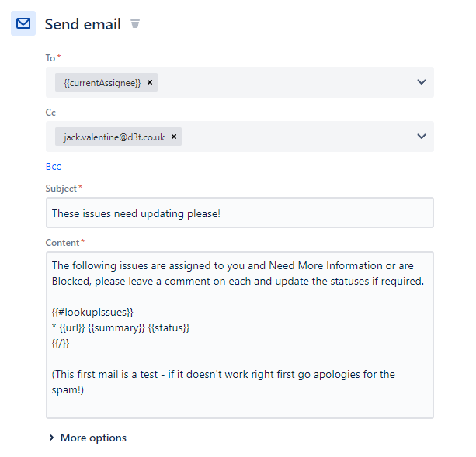476x457 pixels.
Task: Click the Subject field label
Action: click(x=61, y=189)
